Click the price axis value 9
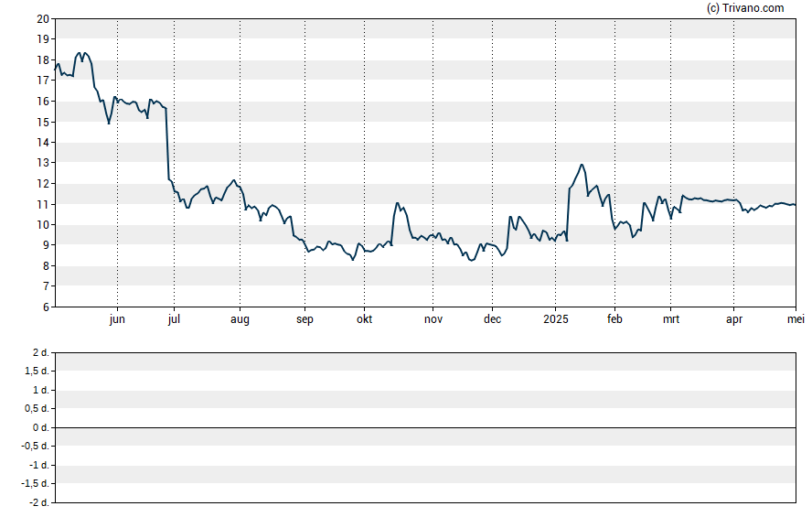 (x=46, y=245)
